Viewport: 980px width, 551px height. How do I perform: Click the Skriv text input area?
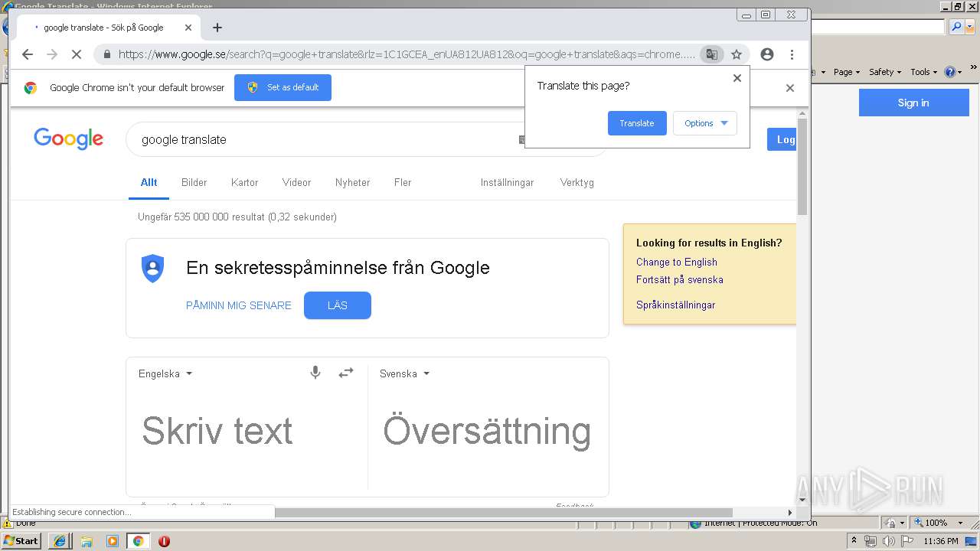click(217, 430)
